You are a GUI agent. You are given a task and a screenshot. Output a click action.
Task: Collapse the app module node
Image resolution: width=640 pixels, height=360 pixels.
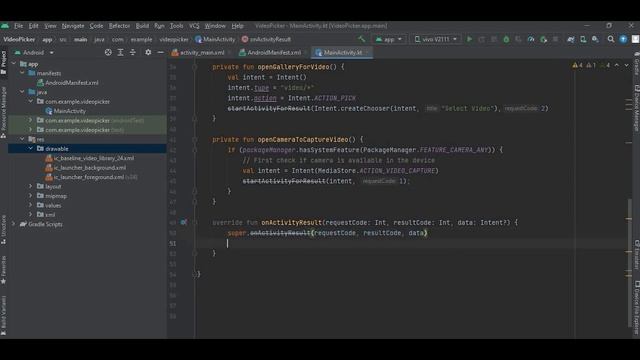pyautogui.click(x=14, y=64)
